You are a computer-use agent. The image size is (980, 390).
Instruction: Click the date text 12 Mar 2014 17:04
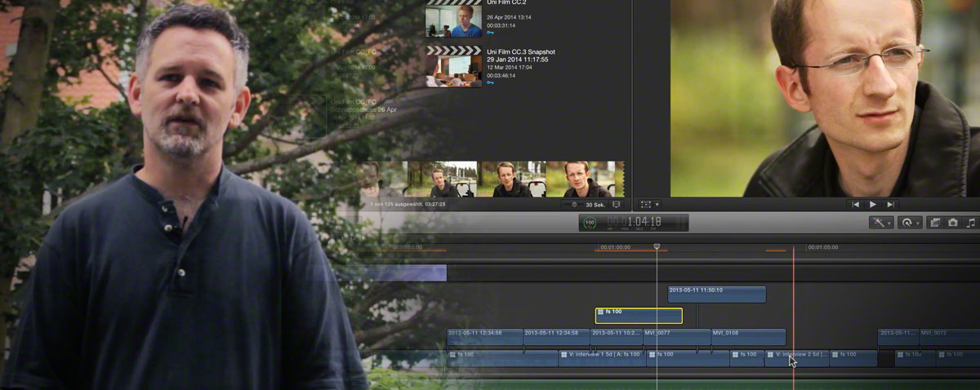pyautogui.click(x=511, y=67)
